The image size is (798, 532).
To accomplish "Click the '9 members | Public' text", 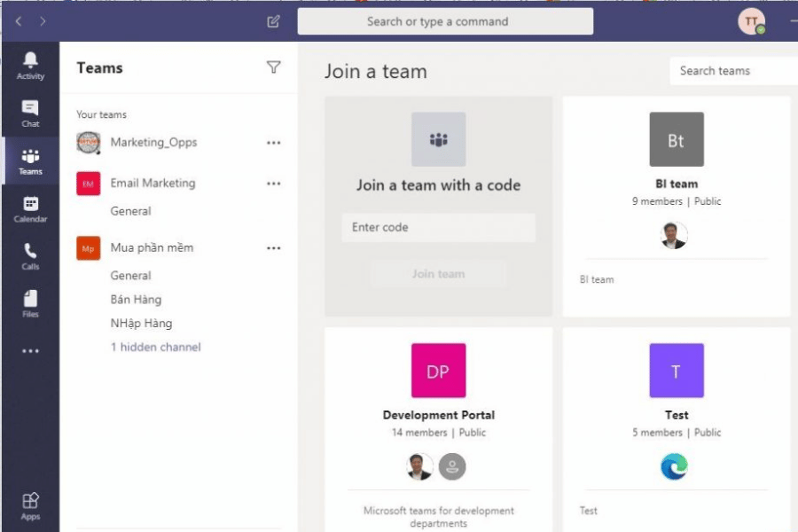I will 677,201.
